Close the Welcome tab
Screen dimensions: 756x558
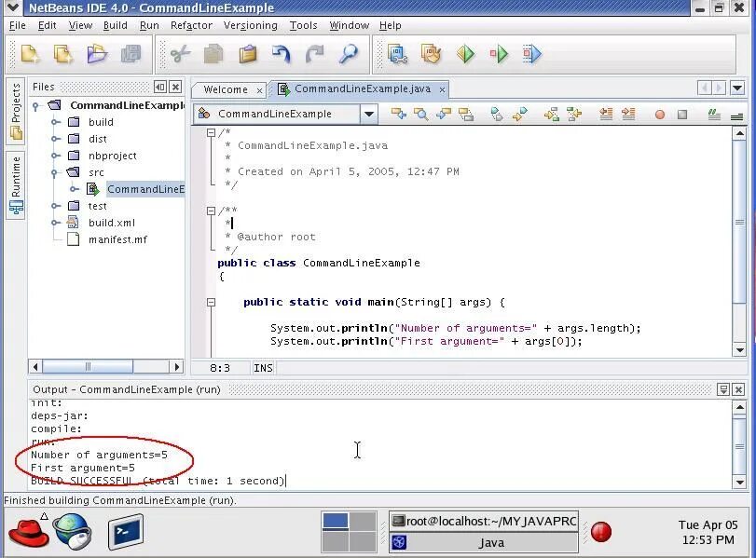click(x=259, y=90)
